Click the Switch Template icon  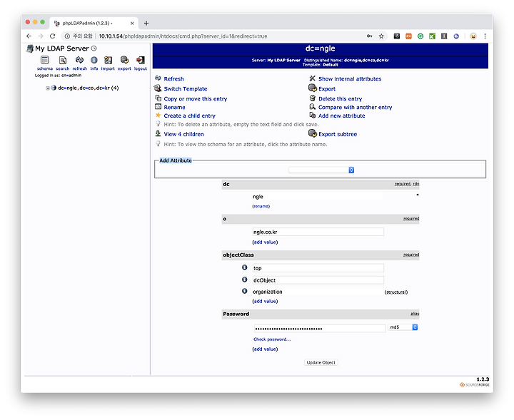point(158,88)
